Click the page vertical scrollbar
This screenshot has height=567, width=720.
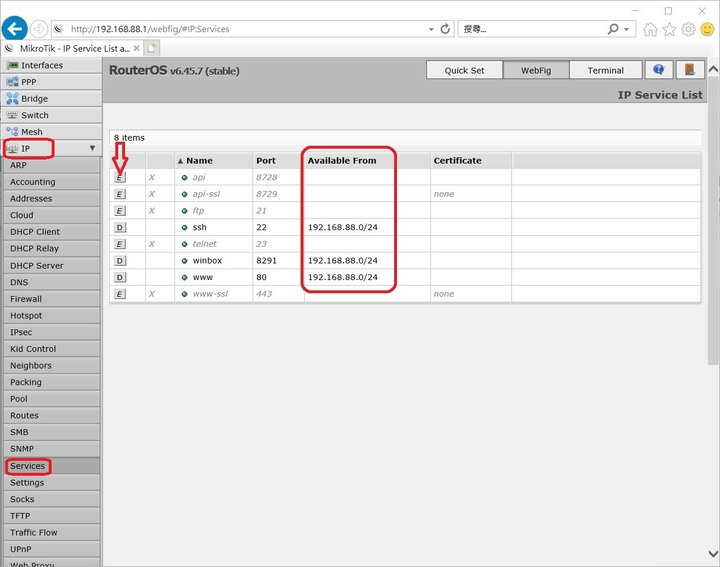[x=713, y=220]
